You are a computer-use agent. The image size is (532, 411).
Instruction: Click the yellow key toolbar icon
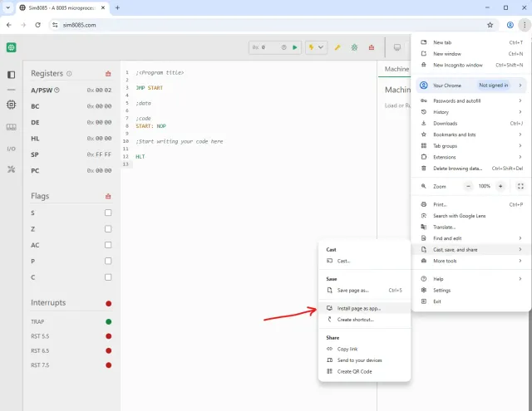point(337,47)
